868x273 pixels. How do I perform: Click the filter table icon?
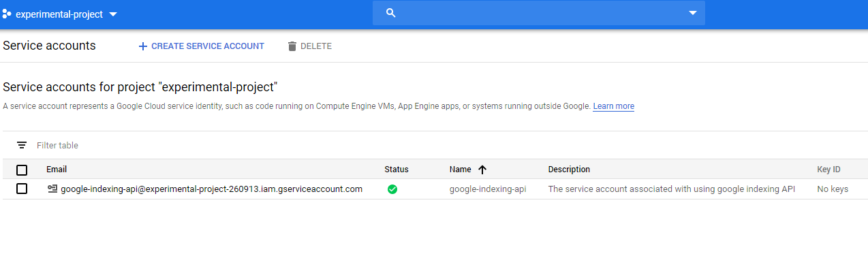click(x=22, y=145)
